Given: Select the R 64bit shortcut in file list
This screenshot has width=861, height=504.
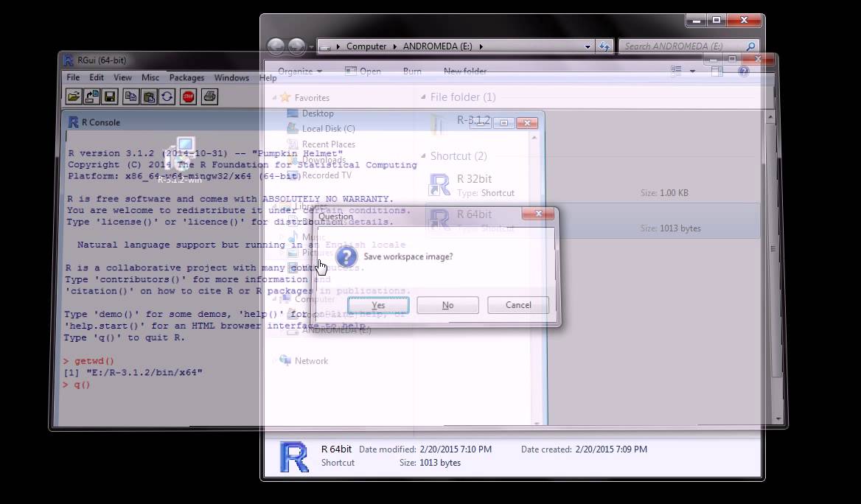Looking at the screenshot, I should pyautogui.click(x=593, y=221).
